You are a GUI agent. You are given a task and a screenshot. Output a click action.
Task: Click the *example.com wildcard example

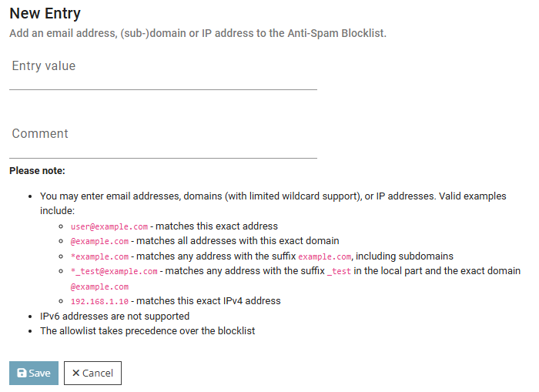click(99, 256)
